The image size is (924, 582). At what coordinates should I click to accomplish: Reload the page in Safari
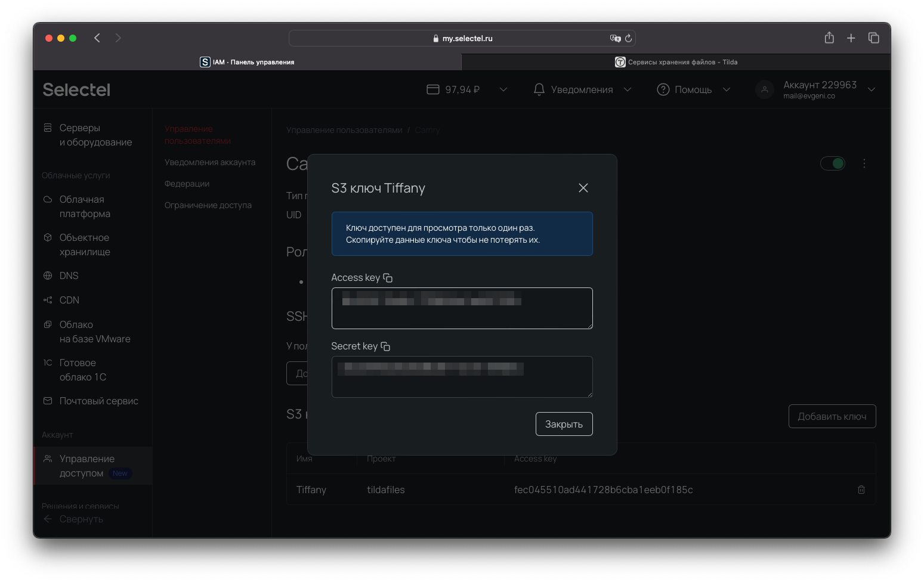tap(629, 38)
